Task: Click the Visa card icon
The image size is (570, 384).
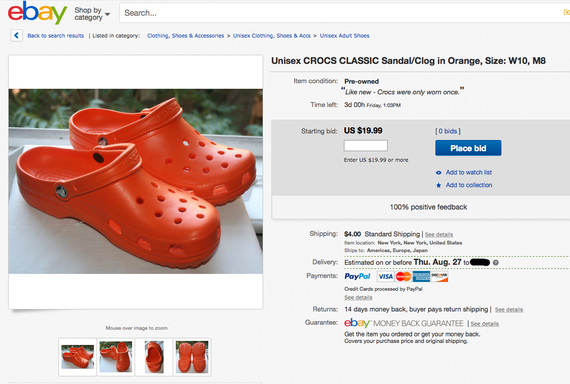Action: pyautogui.click(x=385, y=276)
